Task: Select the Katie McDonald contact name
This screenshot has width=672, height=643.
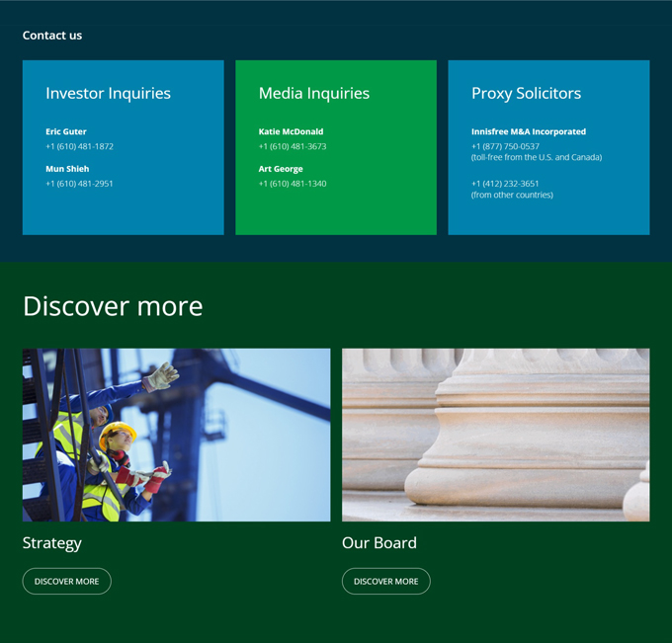Action: (x=291, y=131)
